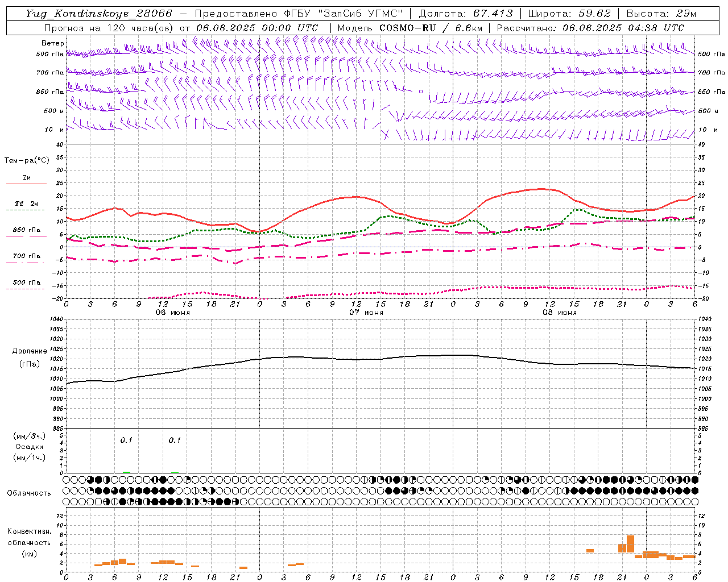Click the model label COSMO-RU / 6.6км
Image resolution: width=728 pixels, height=582 pixels.
click(431, 28)
